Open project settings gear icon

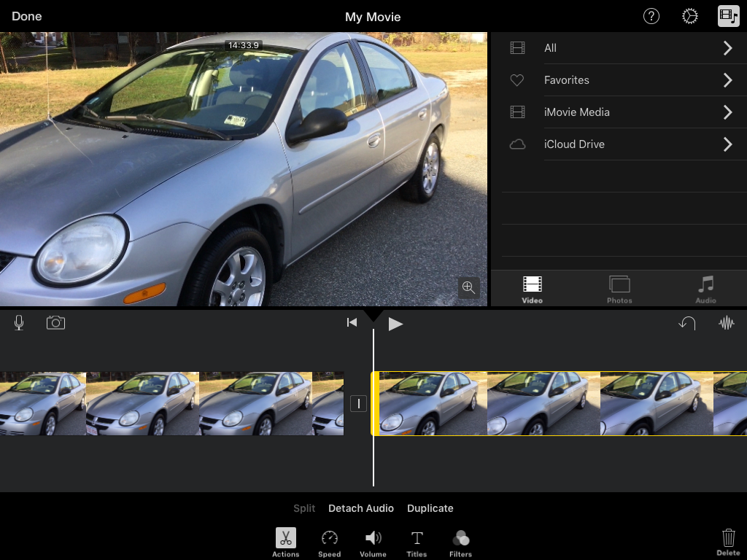pos(689,16)
